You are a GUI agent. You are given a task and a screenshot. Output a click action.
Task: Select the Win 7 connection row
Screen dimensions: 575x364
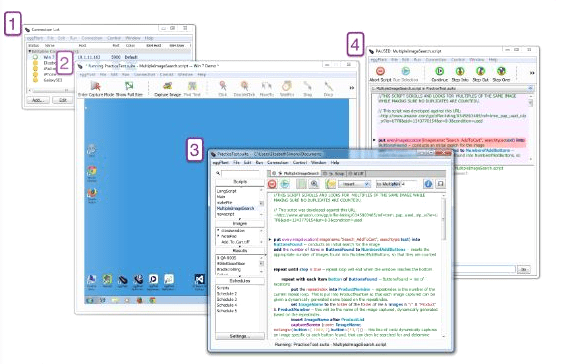point(109,57)
